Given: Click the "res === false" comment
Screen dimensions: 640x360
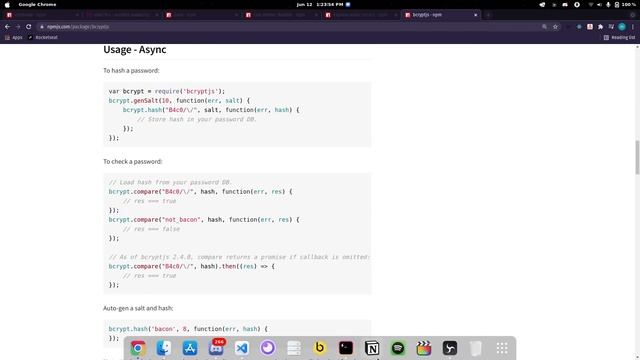Looking at the screenshot, I should coord(151,229).
